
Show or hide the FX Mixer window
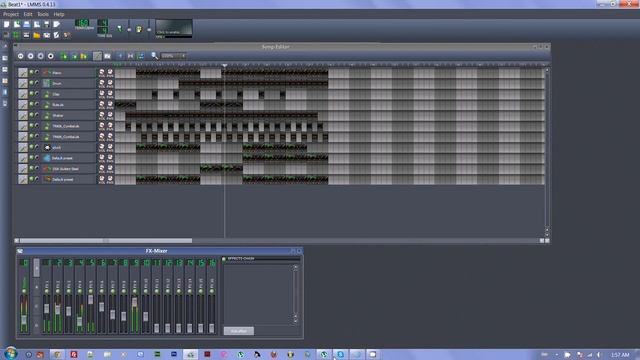47,35
